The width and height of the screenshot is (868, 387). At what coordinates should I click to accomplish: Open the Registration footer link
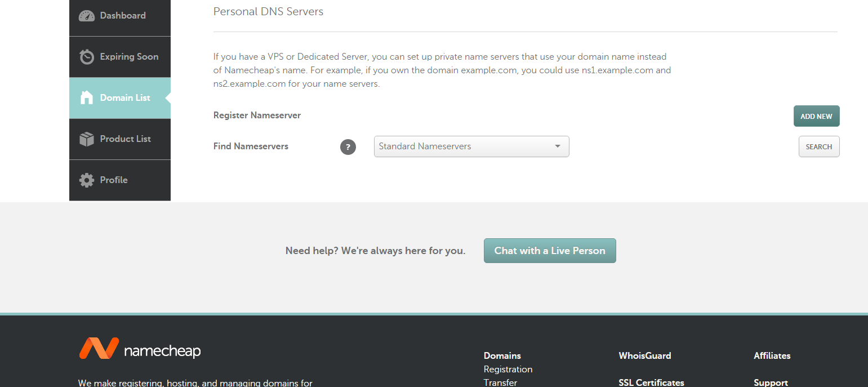508,369
